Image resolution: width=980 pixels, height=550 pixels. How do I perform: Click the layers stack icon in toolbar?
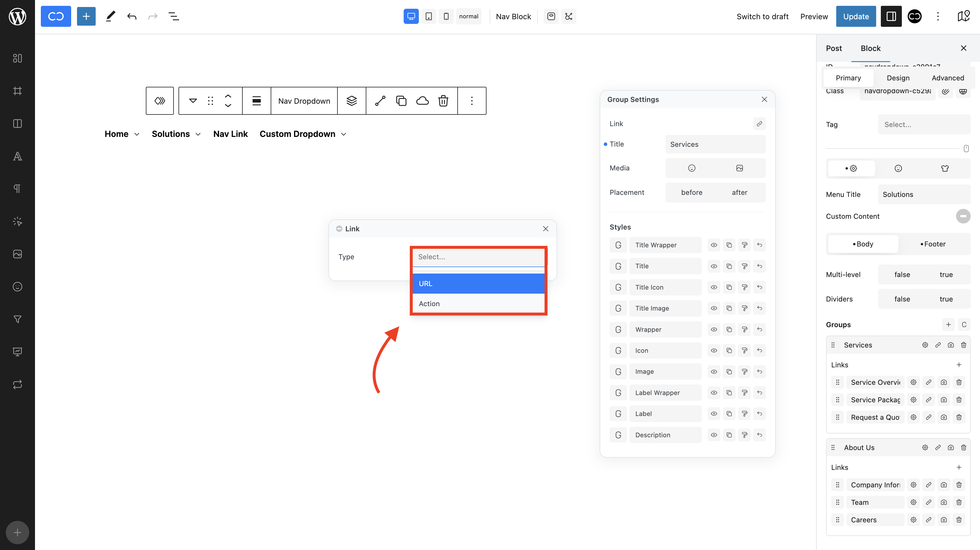pos(351,101)
